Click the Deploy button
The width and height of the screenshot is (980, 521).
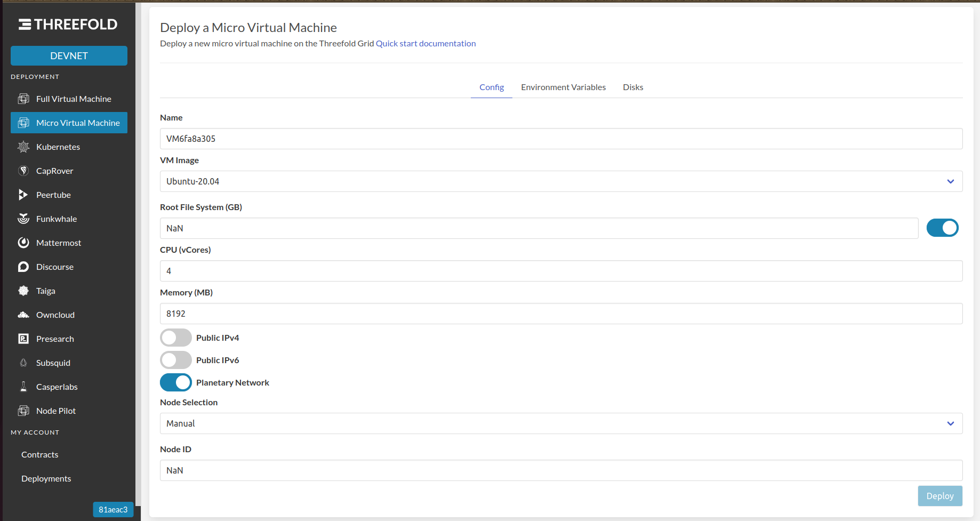click(x=940, y=496)
